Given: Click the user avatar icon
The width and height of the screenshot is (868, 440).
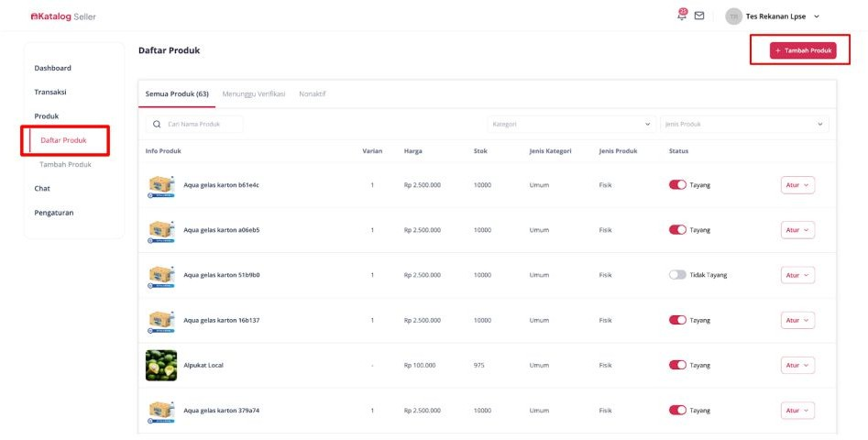Looking at the screenshot, I should [733, 16].
